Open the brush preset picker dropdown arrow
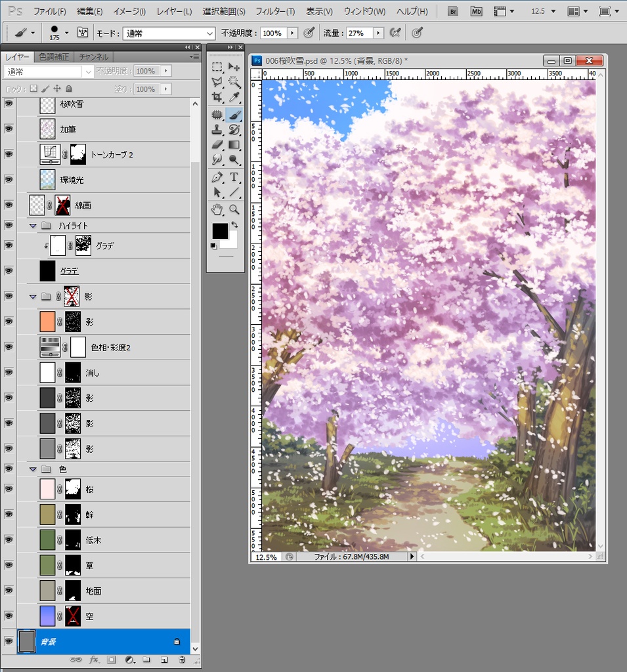The width and height of the screenshot is (627, 672). 66,33
